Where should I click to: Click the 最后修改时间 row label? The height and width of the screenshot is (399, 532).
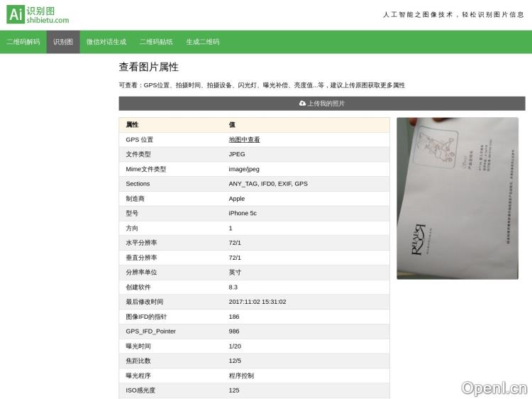click(145, 302)
